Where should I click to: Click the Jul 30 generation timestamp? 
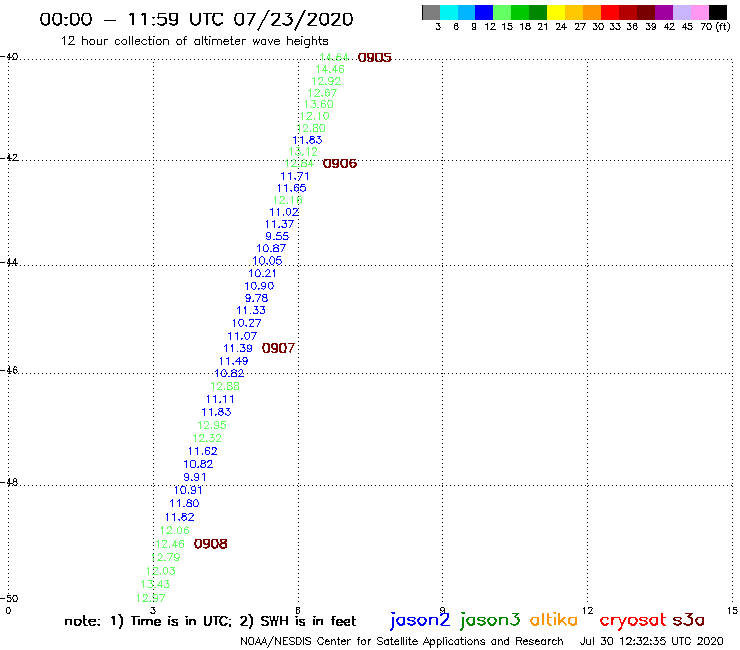652,642
